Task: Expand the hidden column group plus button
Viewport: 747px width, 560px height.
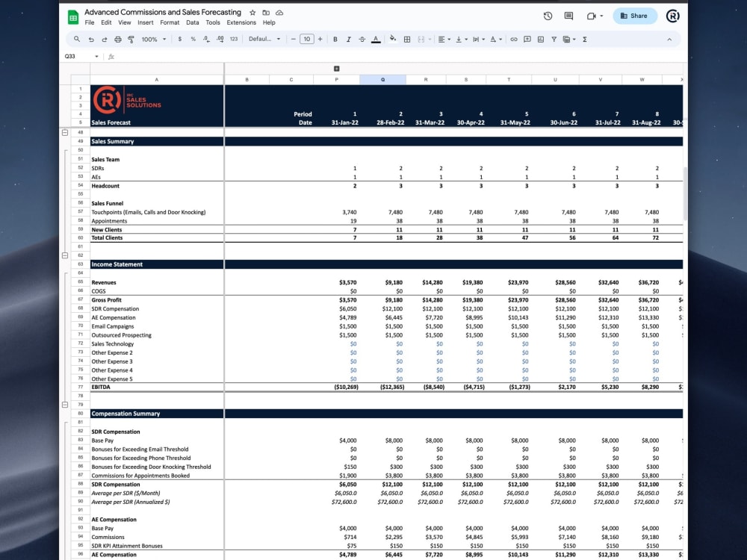Action: [x=336, y=69]
